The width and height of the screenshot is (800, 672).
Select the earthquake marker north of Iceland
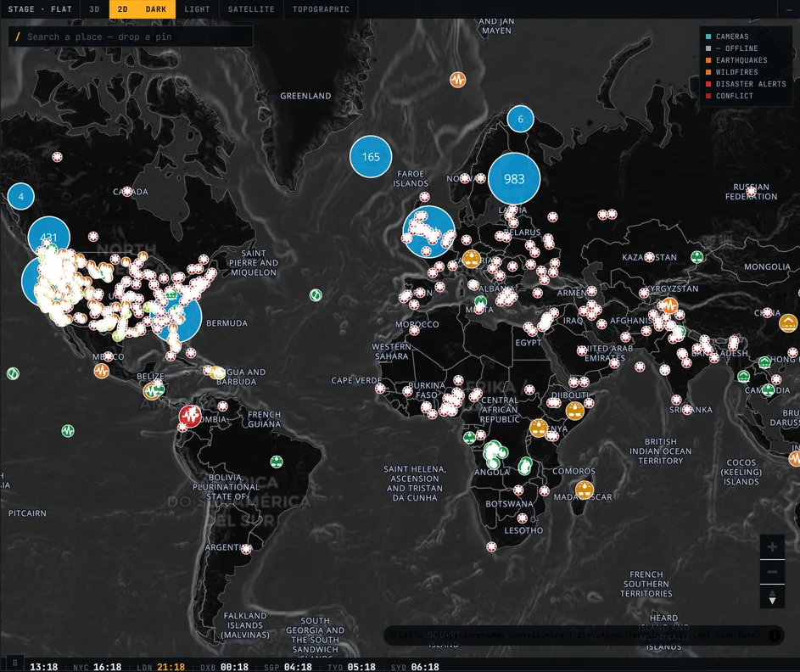coord(457,80)
